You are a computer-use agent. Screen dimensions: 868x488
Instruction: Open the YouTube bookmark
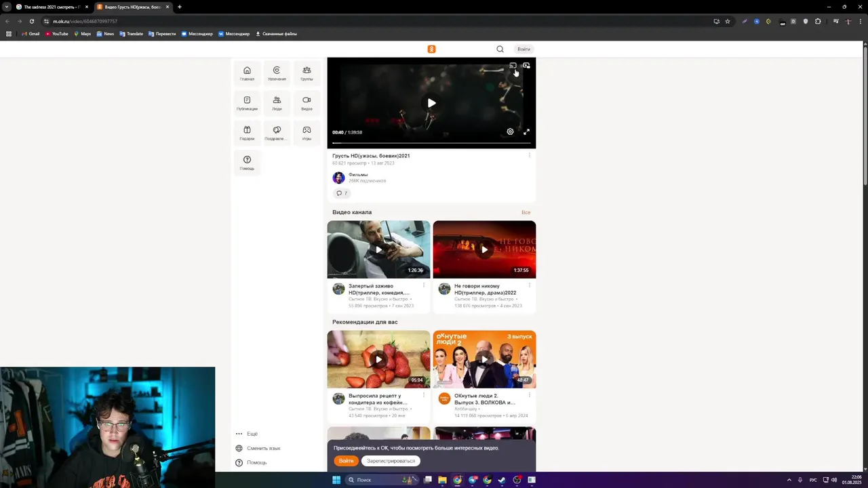coord(57,34)
